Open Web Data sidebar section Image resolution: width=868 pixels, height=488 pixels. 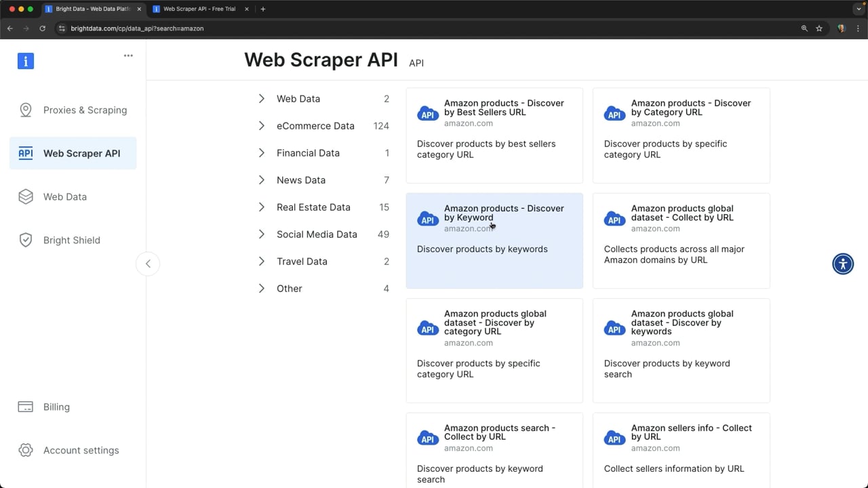pos(73,197)
